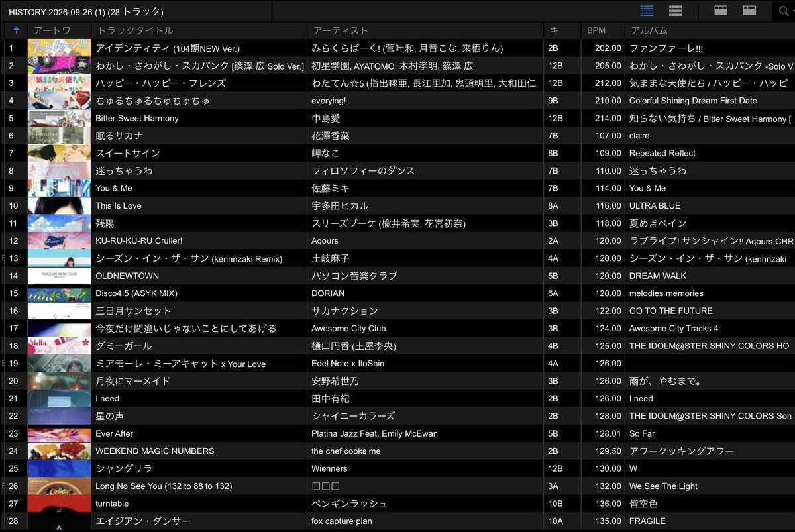Select track title 眠るサカナ
The width and height of the screenshot is (795, 532).
click(x=119, y=136)
